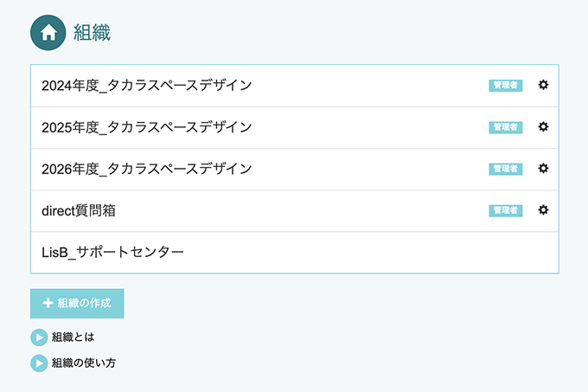This screenshot has height=392, width=588.
Task: Click the 管理者 badge on 2024年度 row
Action: point(505,86)
